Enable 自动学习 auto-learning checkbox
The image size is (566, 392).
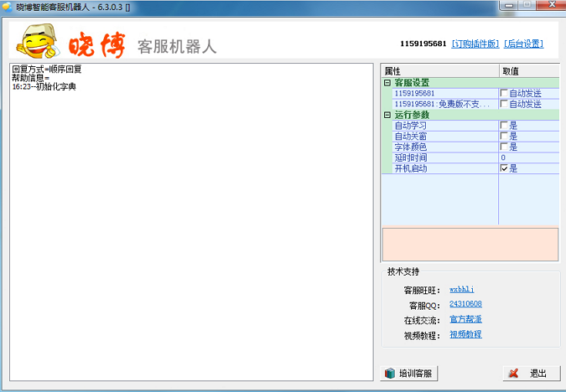coord(504,126)
